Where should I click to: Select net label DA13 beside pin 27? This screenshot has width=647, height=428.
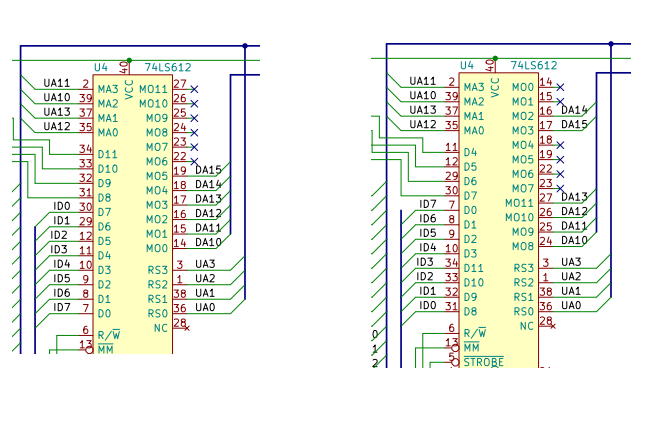pos(574,197)
